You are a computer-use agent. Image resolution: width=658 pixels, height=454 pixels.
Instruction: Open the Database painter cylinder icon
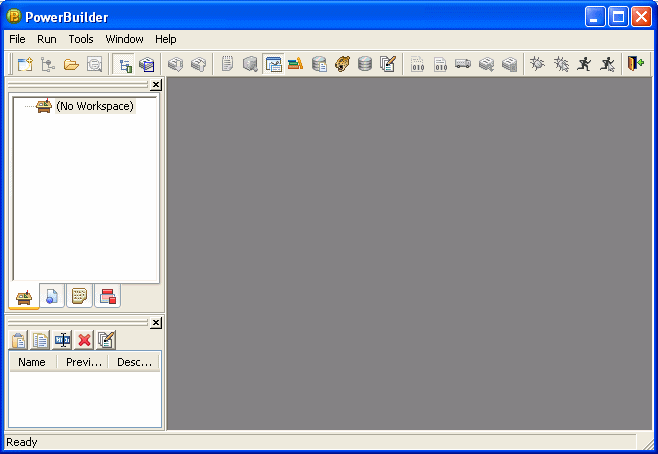click(x=365, y=64)
